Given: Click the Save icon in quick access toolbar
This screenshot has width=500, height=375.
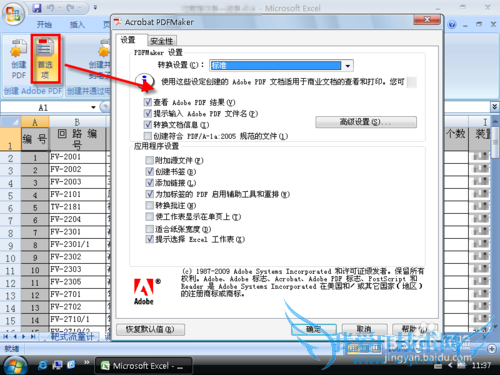Looking at the screenshot, I should click(37, 8).
